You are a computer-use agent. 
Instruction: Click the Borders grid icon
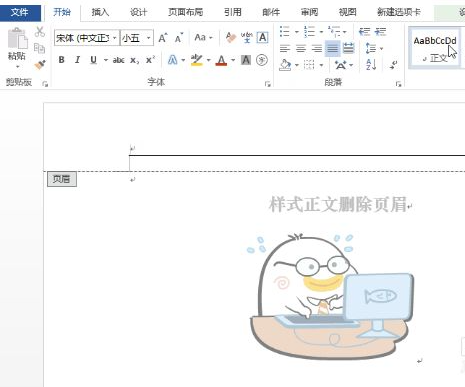click(x=309, y=65)
